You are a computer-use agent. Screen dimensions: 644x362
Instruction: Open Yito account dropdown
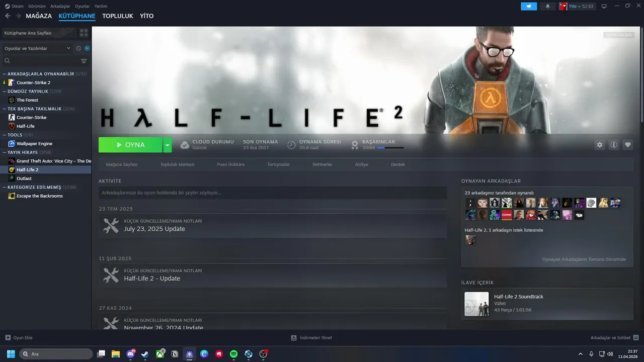point(577,6)
